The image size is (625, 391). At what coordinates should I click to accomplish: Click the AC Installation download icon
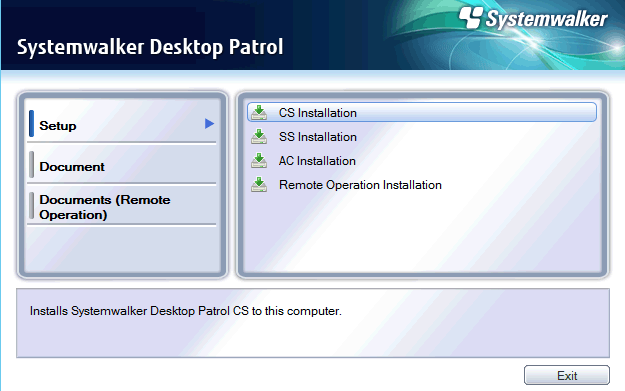[259, 161]
